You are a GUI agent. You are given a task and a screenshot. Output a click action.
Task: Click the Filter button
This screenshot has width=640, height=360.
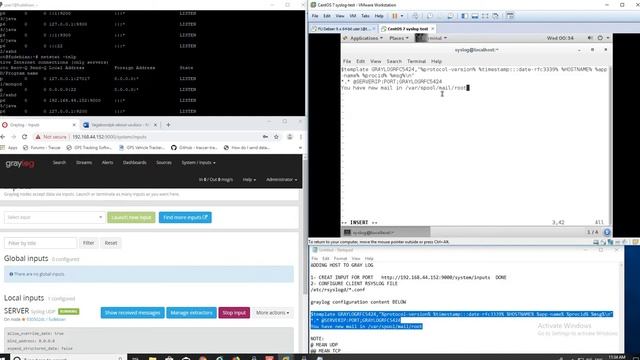pyautogui.click(x=89, y=243)
